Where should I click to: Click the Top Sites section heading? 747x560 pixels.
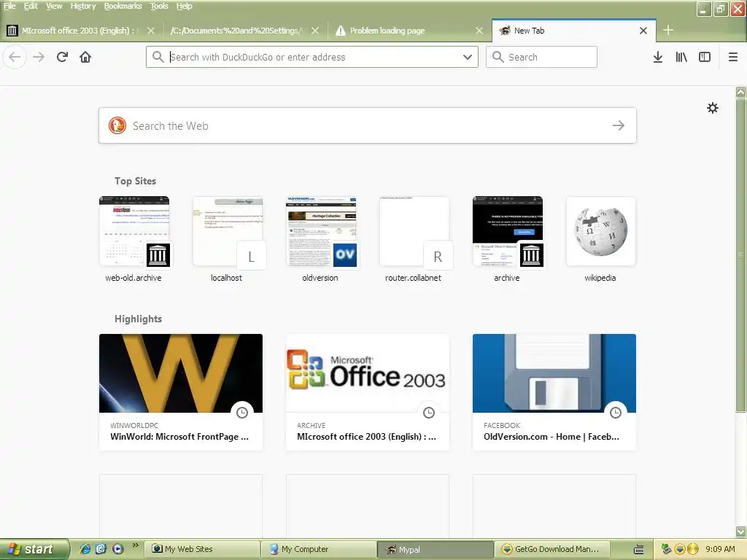point(135,181)
